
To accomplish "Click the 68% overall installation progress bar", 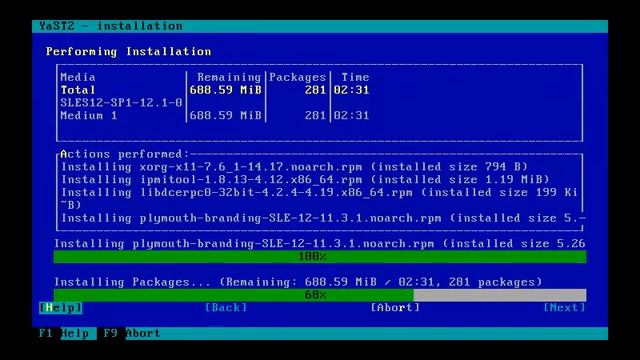I will [320, 295].
